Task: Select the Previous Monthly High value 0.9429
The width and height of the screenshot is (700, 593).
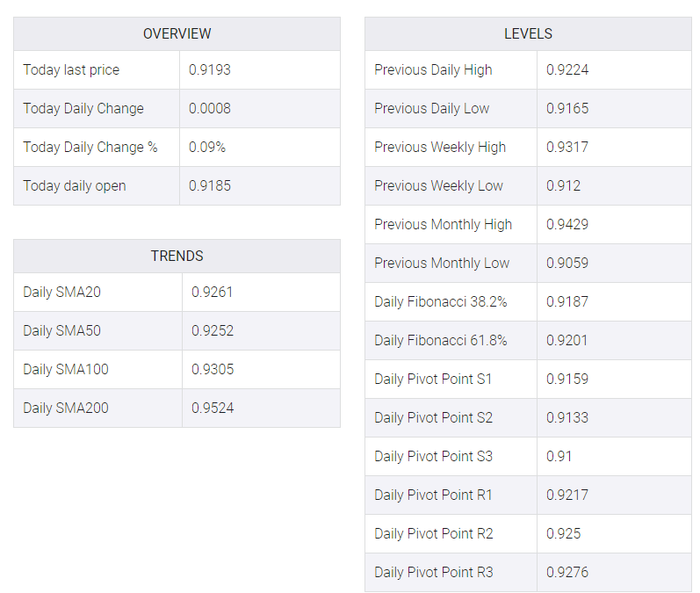Action: tap(567, 224)
